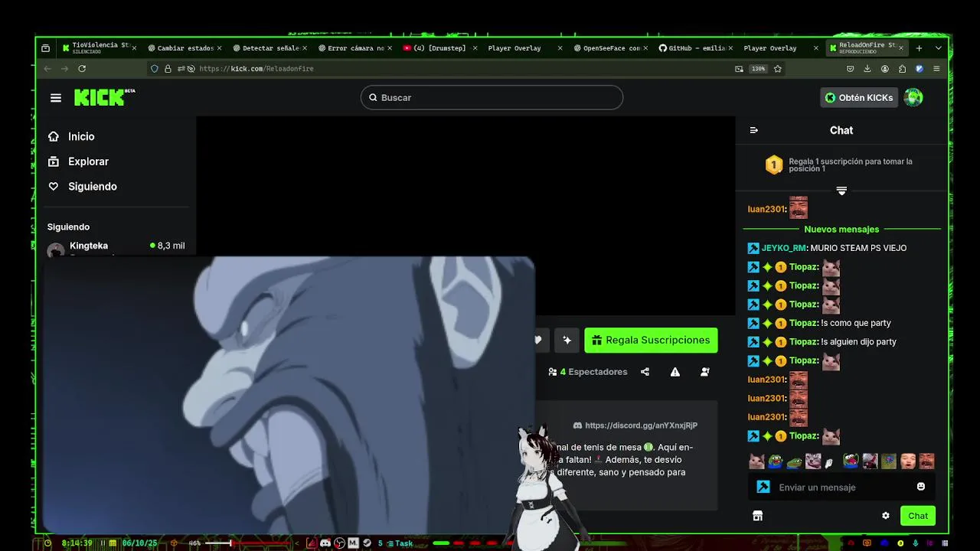
Task: Open the Kick hamburger sidebar menu
Action: [55, 98]
